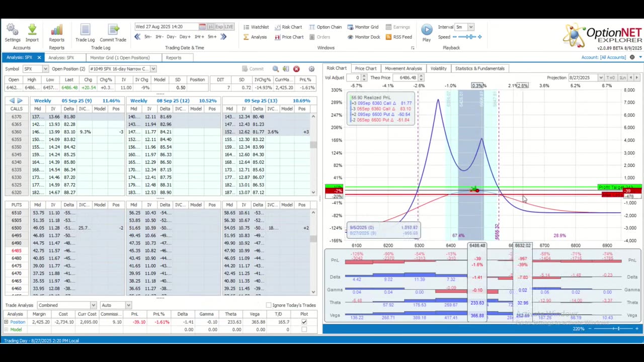Screen dimensions: 644x362
Task: Click the Commit Trade icon
Action: (x=113, y=30)
